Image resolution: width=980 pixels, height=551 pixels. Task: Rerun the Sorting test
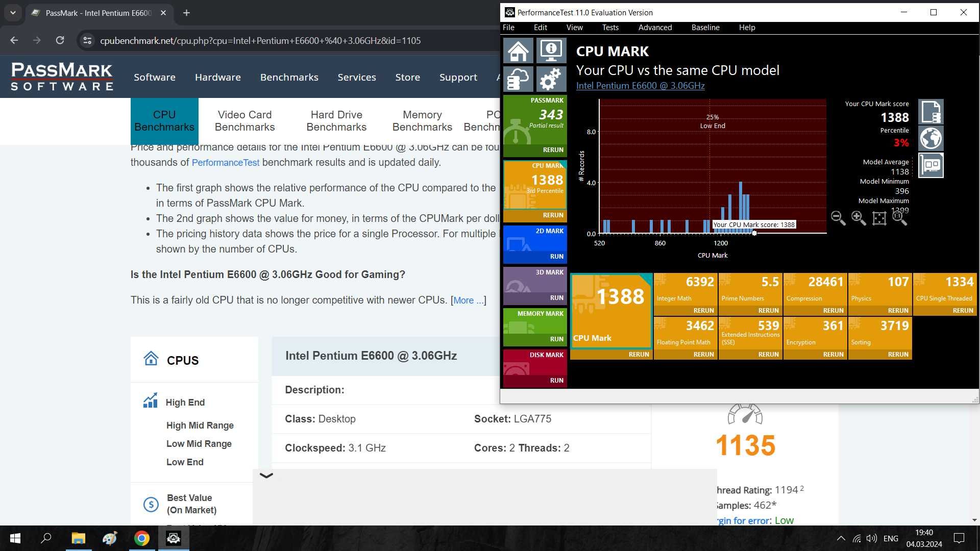coord(898,355)
